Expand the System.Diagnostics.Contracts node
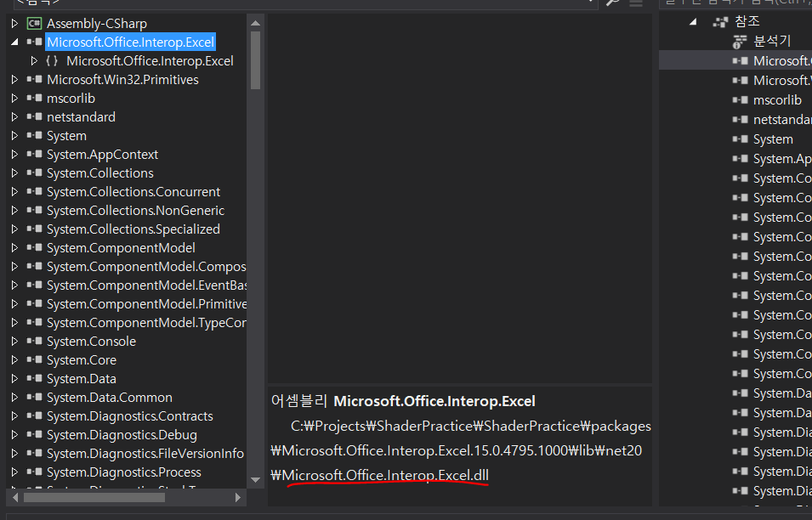Image resolution: width=812 pixels, height=520 pixels. coord(14,415)
